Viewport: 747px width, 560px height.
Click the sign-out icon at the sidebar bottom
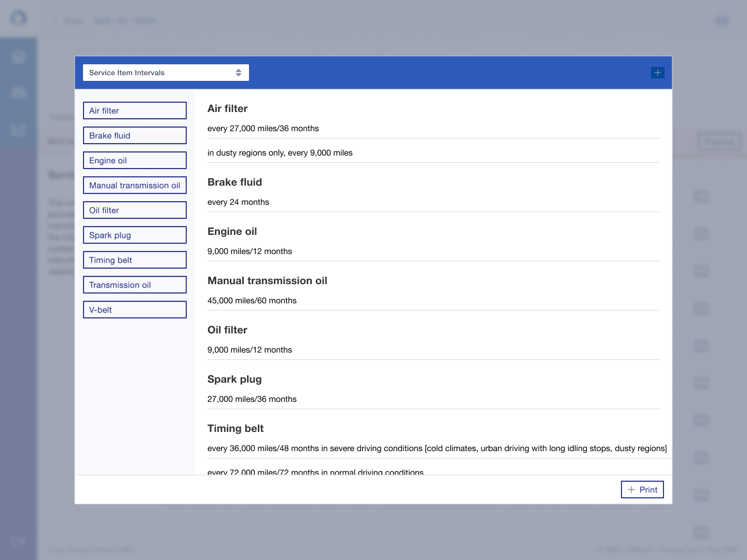pyautogui.click(x=18, y=541)
